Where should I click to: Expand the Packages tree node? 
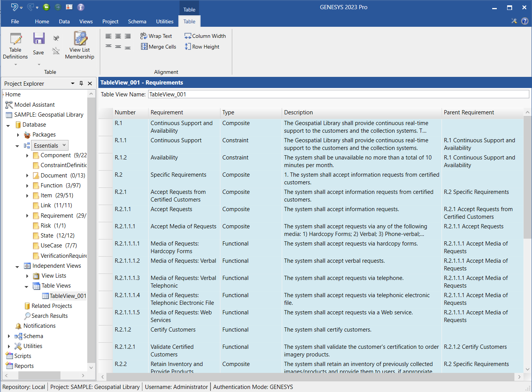point(18,135)
